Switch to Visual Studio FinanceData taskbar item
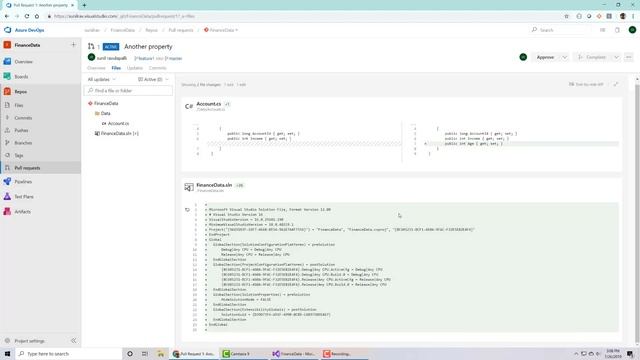The image size is (640, 360). (294, 354)
